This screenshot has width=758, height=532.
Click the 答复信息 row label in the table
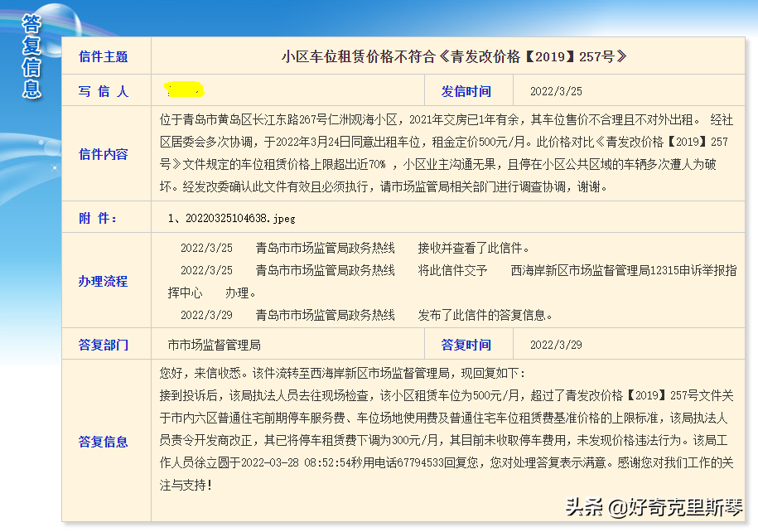[x=103, y=442]
